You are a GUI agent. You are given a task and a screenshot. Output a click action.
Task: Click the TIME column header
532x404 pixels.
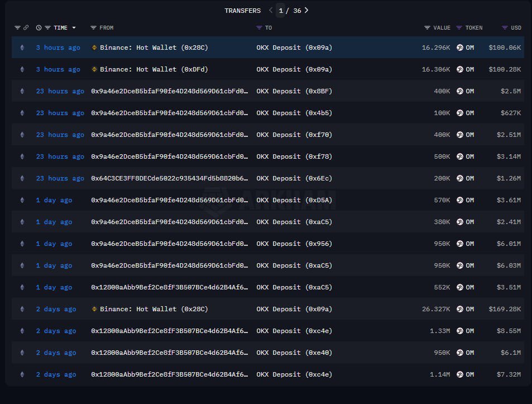[x=60, y=27]
